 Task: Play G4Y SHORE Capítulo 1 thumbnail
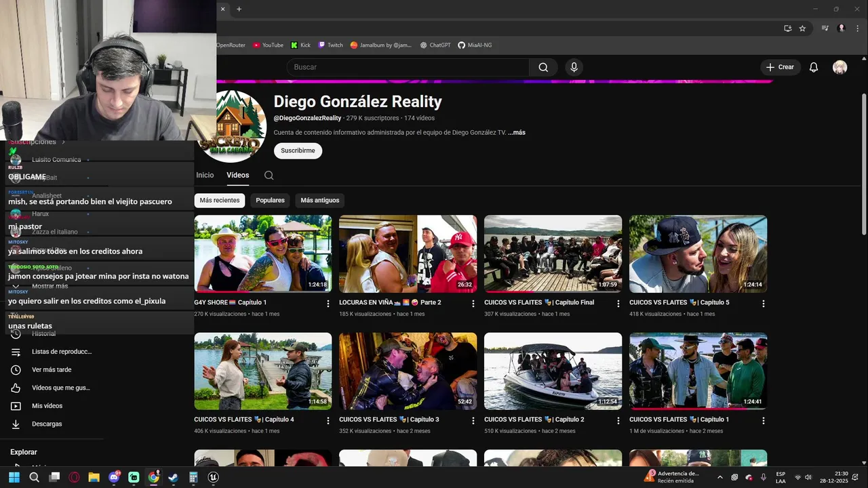pos(263,253)
